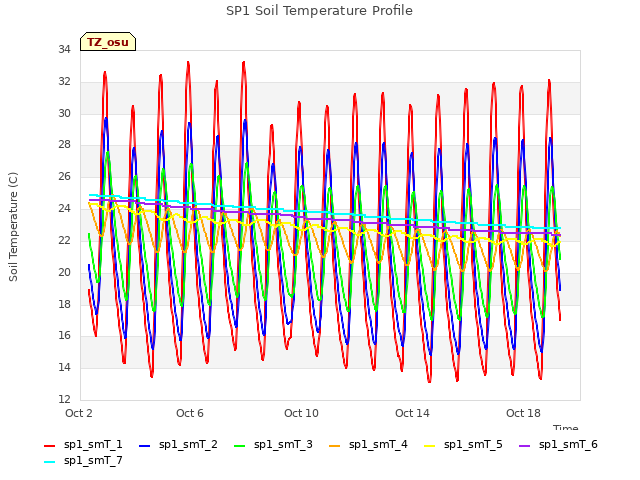Click the 20 y-axis tick label

pos(64,272)
